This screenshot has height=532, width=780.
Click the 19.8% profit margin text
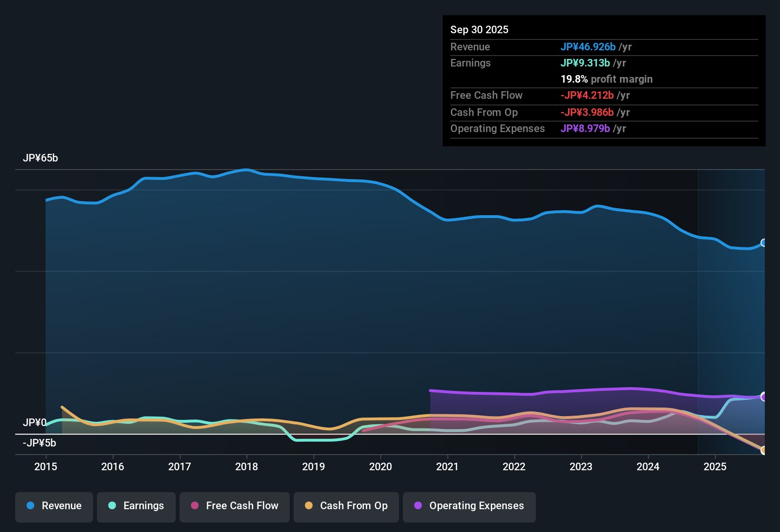coord(607,79)
